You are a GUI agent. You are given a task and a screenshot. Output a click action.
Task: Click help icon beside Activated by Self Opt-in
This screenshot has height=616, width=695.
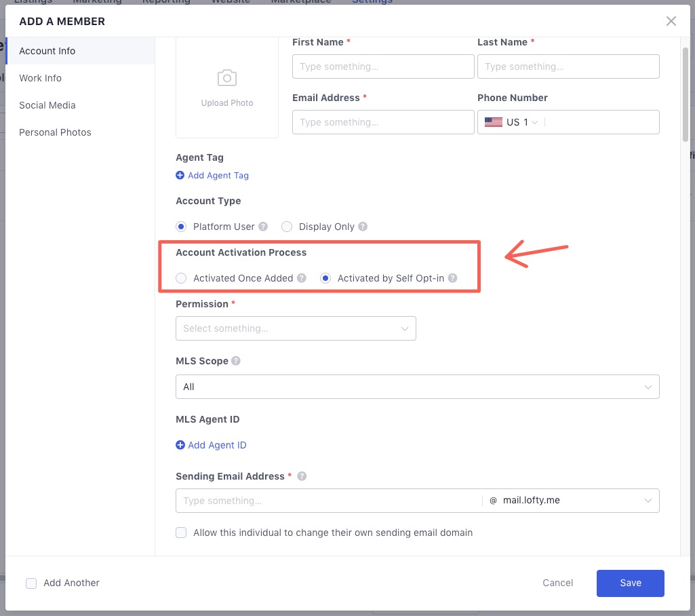[452, 278]
